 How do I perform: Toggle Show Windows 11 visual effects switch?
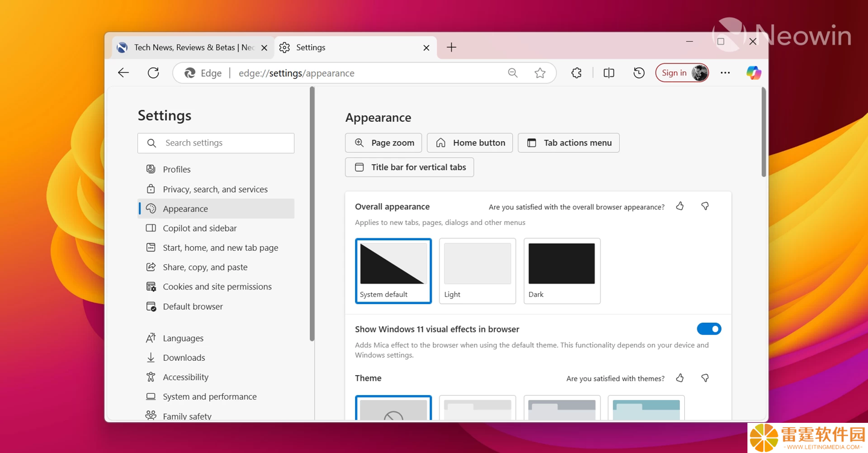coord(709,329)
